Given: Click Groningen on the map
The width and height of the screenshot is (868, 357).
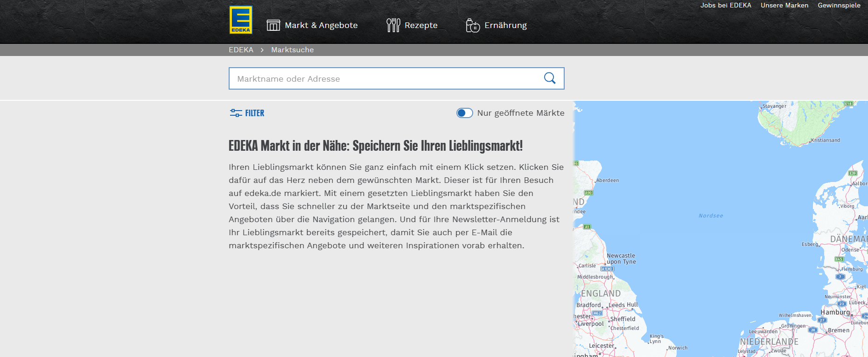Looking at the screenshot, I should [793, 326].
